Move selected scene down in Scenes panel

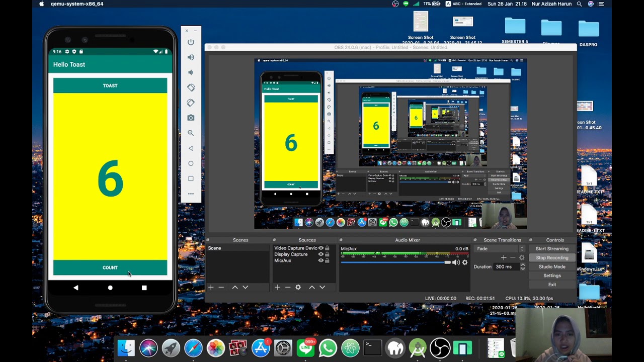pos(245,287)
